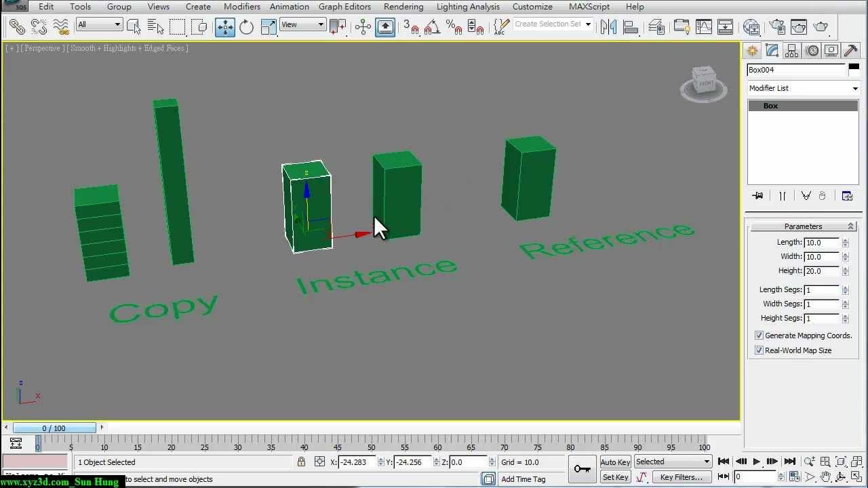868x488 pixels.
Task: Go to the End frame
Action: 789,462
